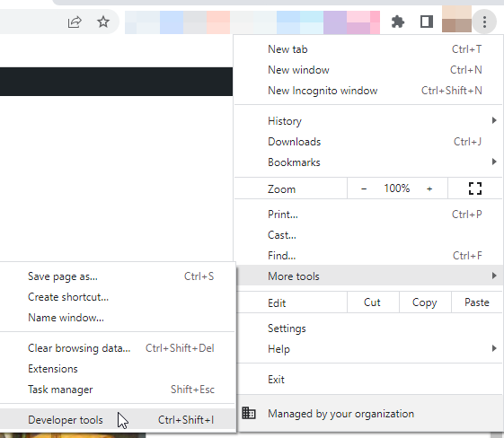The width and height of the screenshot is (504, 438).
Task: Choose Find... from the menu
Action: pyautogui.click(x=368, y=256)
